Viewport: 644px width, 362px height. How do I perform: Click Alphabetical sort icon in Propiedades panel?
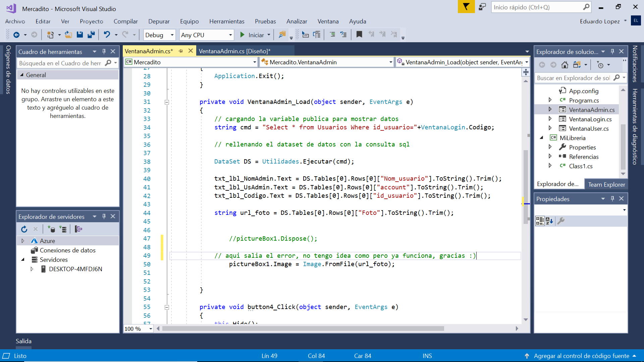click(x=549, y=221)
